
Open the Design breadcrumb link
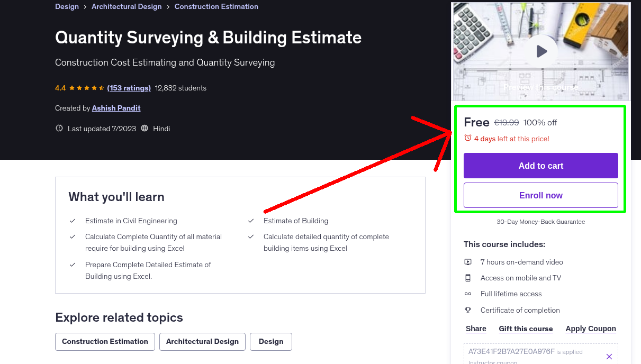pos(67,7)
